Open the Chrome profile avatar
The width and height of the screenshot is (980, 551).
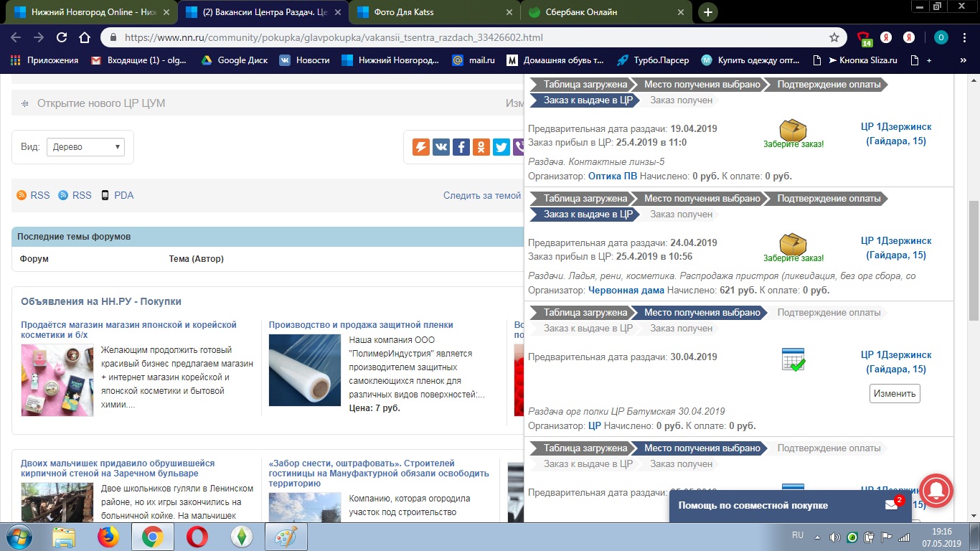coord(941,37)
